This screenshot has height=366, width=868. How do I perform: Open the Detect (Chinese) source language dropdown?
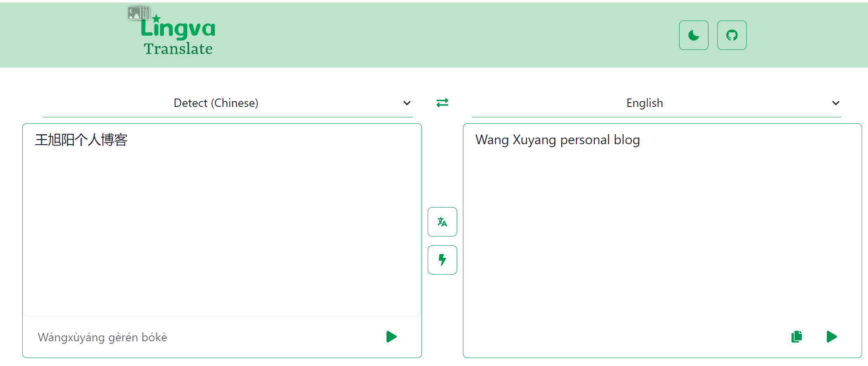[216, 103]
